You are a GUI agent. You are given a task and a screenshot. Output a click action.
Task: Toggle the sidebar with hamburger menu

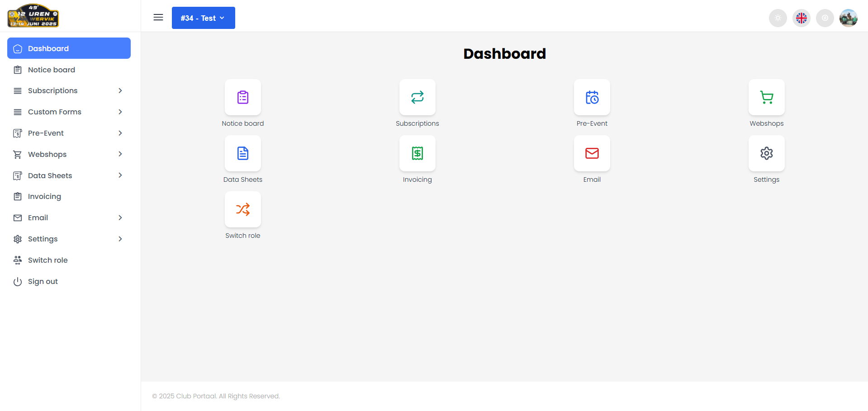point(158,18)
